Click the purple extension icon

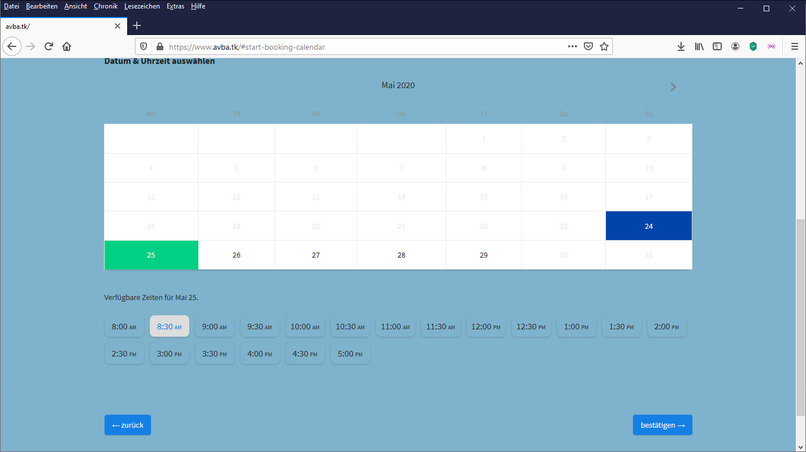click(772, 46)
